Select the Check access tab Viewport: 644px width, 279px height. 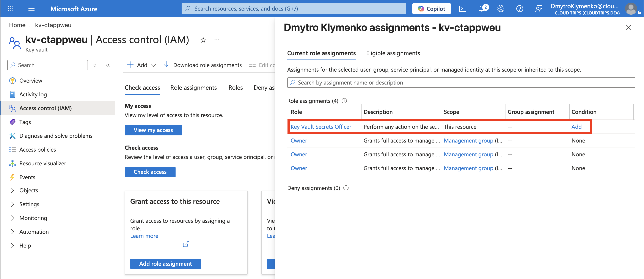142,88
